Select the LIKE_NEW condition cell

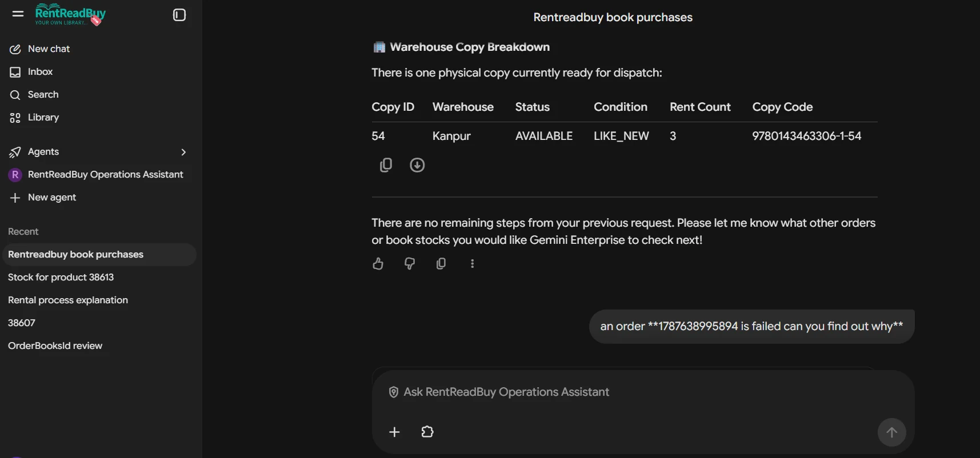pyautogui.click(x=621, y=136)
